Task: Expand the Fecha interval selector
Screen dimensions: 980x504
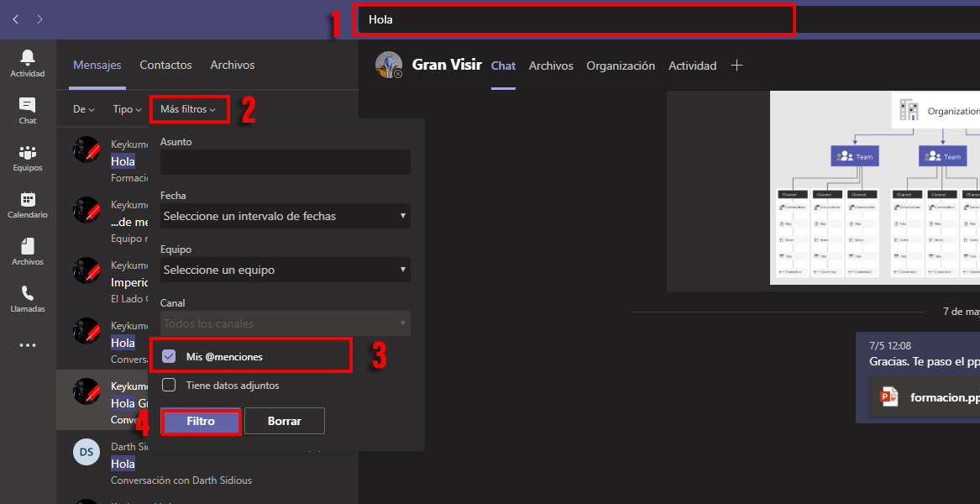Action: 285,216
